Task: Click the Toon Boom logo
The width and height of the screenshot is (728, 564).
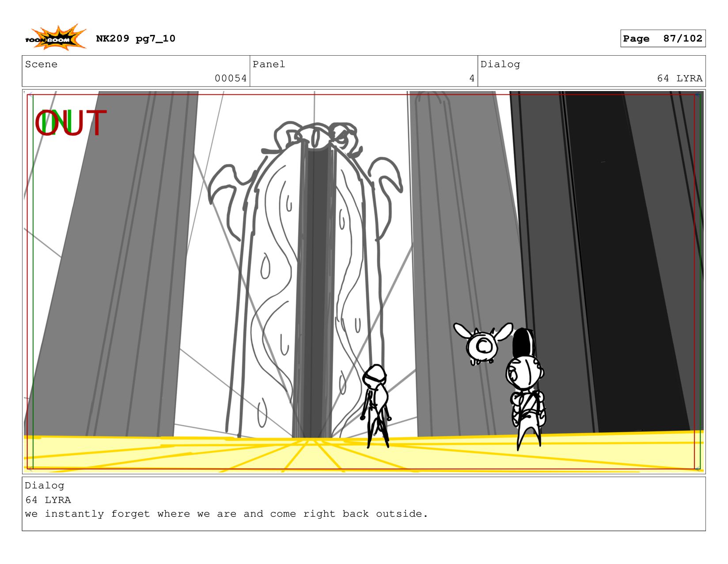Action: pos(56,38)
